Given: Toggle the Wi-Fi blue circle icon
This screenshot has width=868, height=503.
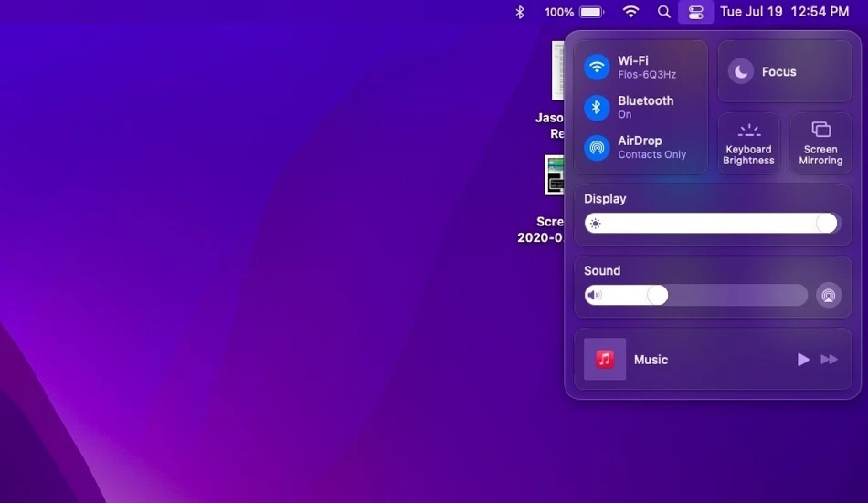Looking at the screenshot, I should 597,67.
